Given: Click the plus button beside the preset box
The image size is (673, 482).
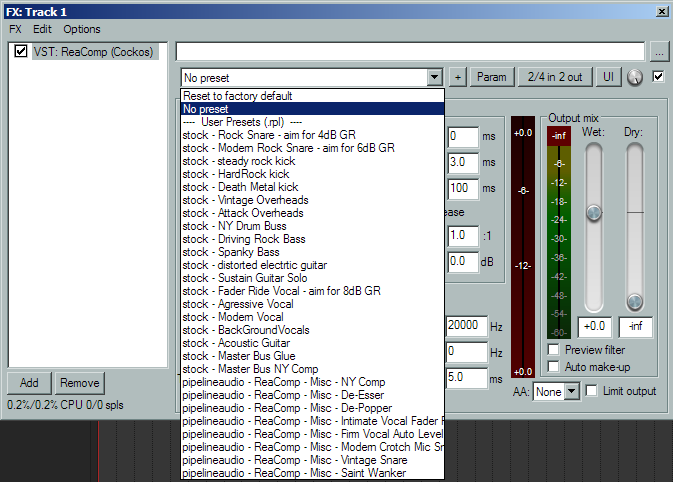Looking at the screenshot, I should (x=458, y=77).
